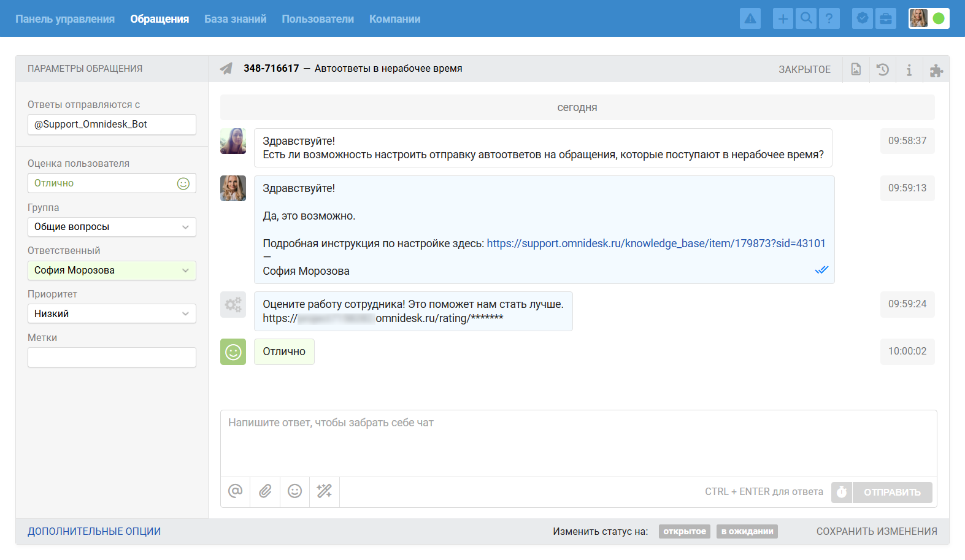
Task: Toggle the green online status indicator
Action: [x=938, y=18]
